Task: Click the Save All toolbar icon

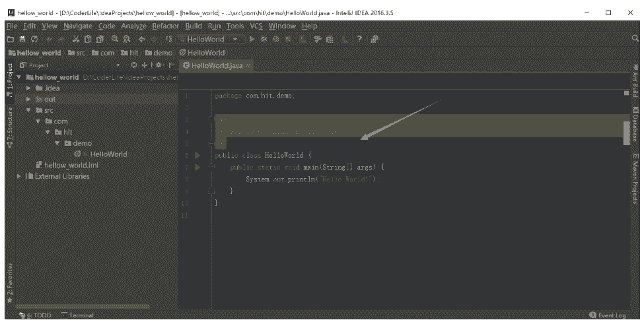Action: click(x=23, y=40)
